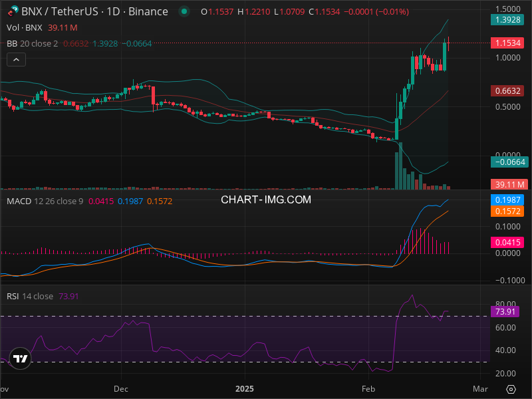
Task: Click the 40.00 RSI axis label
Action: pos(505,350)
